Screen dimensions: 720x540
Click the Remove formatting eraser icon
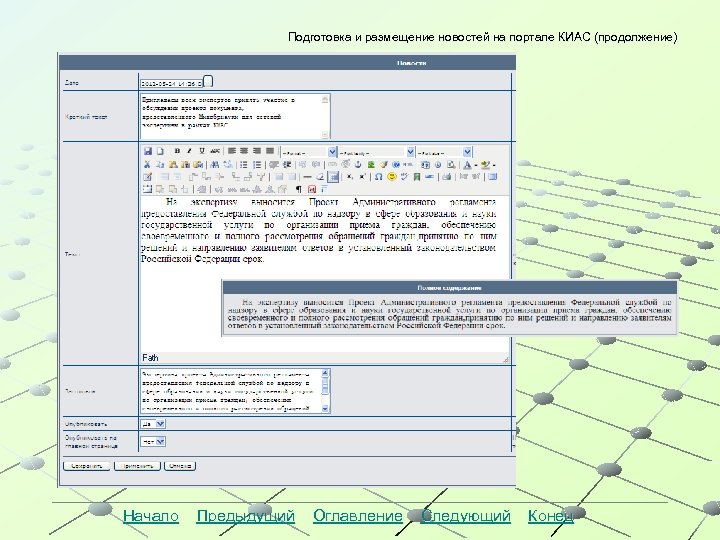click(x=320, y=177)
